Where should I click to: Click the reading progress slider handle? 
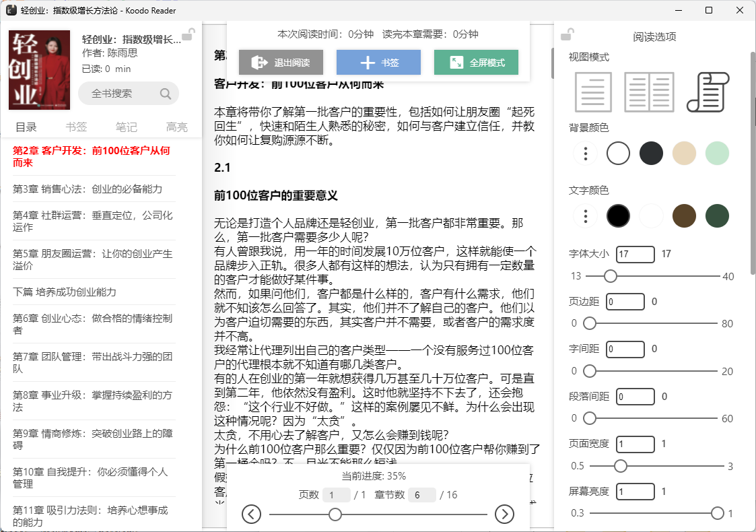[x=335, y=514]
